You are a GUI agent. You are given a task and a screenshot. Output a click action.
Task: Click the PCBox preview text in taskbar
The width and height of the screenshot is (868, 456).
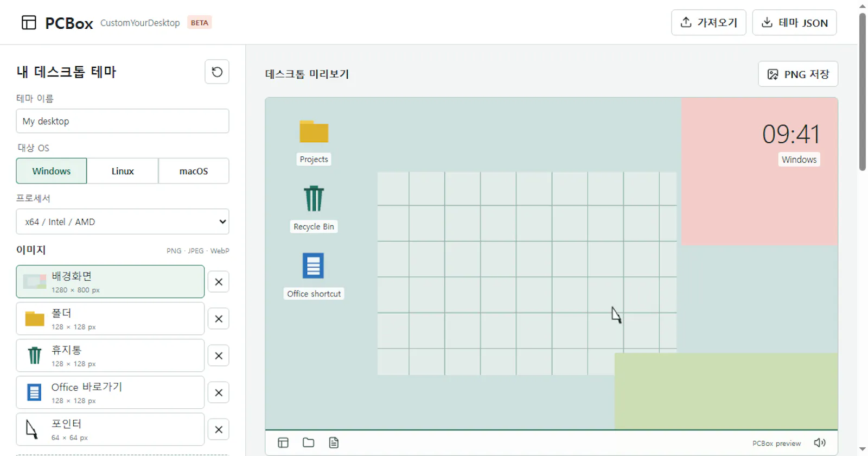(776, 444)
